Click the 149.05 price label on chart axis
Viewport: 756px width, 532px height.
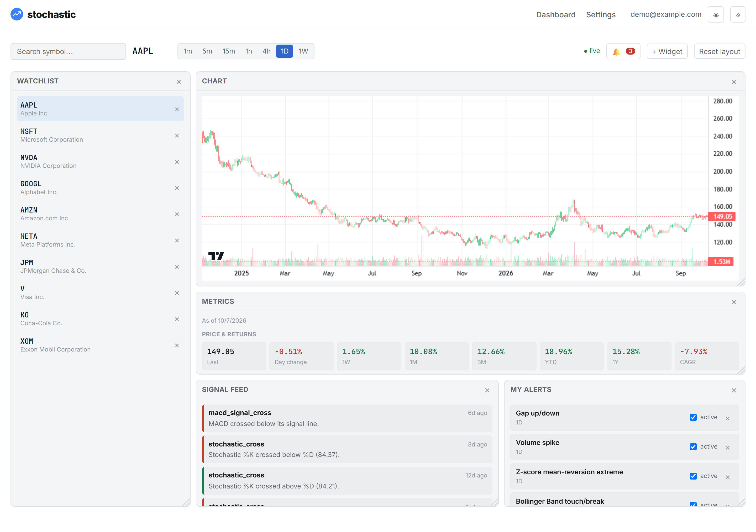click(722, 216)
